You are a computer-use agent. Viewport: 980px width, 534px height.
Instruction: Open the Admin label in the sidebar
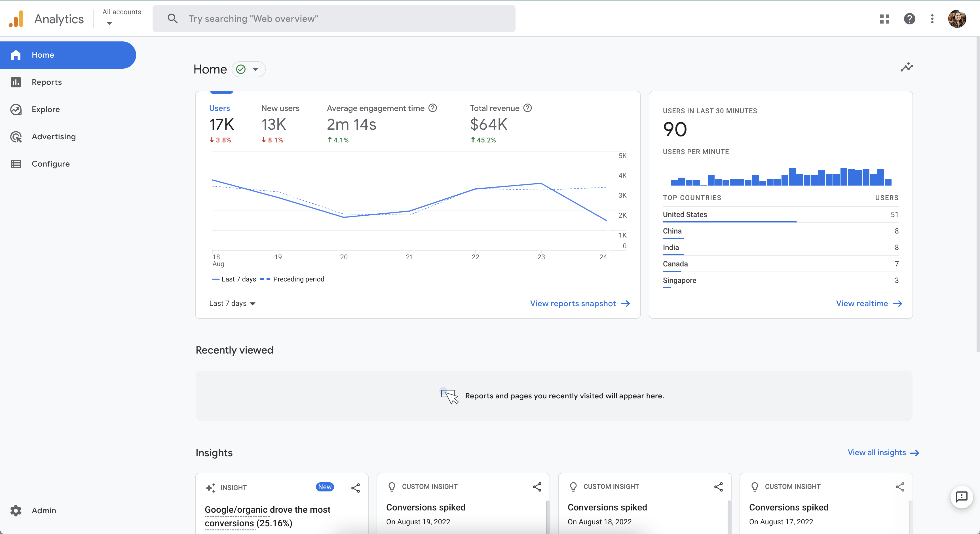pos(44,510)
